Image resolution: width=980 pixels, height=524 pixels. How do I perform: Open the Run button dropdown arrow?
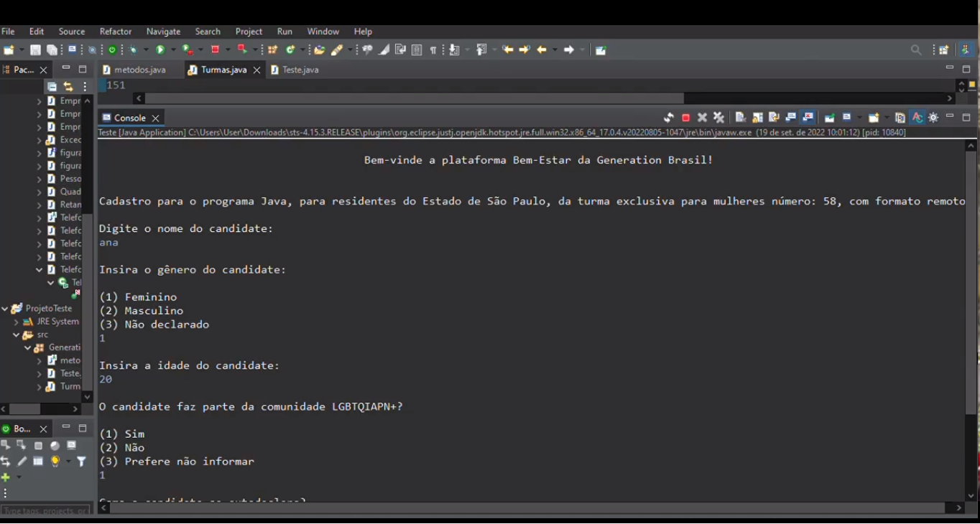174,50
